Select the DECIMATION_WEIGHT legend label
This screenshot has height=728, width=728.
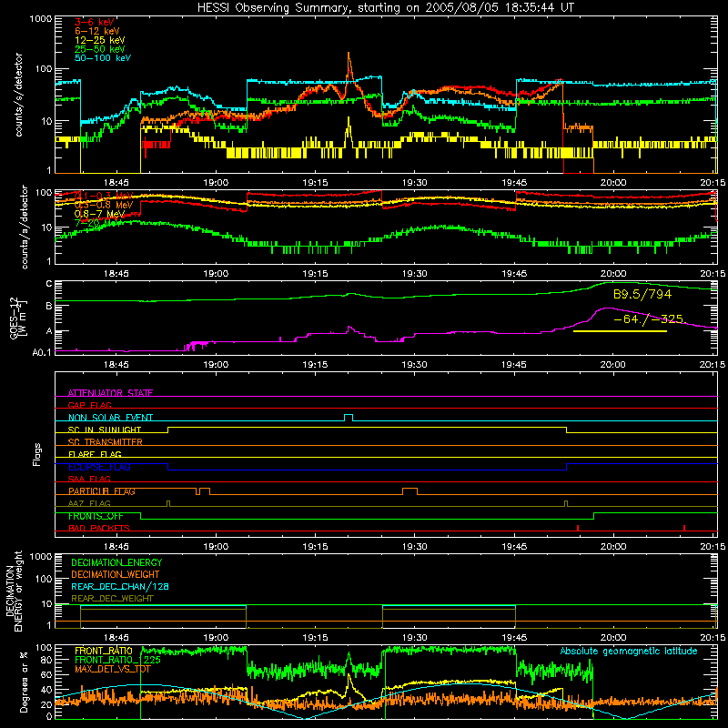(116, 574)
